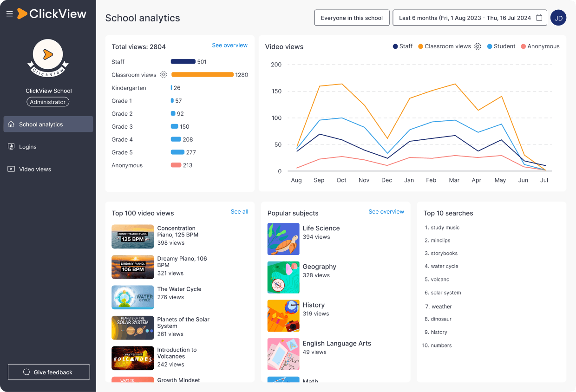The height and width of the screenshot is (392, 576).
Task: Toggle Student series in chart legend
Action: click(501, 46)
